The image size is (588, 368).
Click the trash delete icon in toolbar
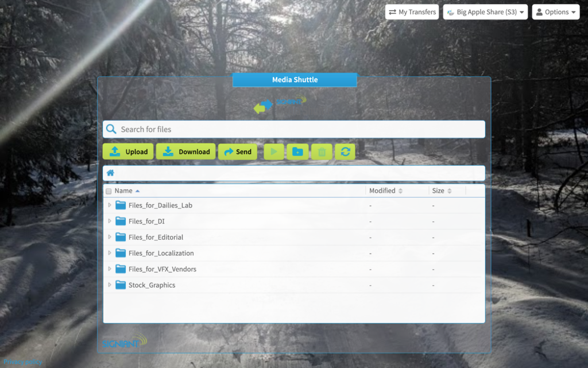(322, 152)
